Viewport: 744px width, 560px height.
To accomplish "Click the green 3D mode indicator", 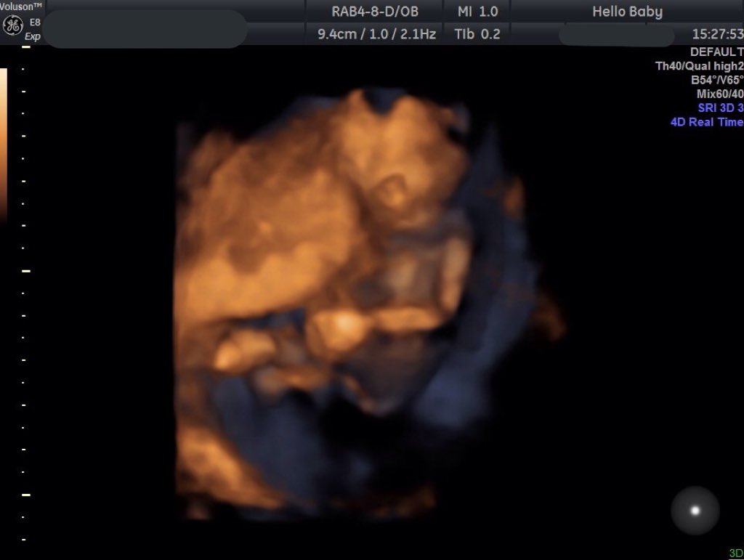I will tap(736, 553).
